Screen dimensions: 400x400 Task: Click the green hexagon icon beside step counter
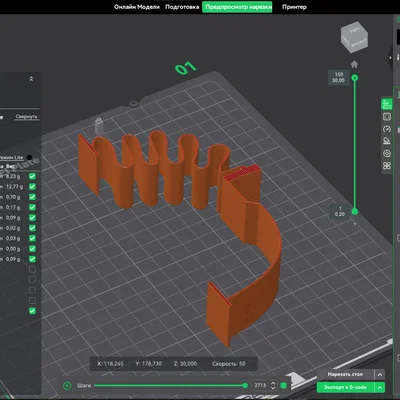(x=284, y=386)
